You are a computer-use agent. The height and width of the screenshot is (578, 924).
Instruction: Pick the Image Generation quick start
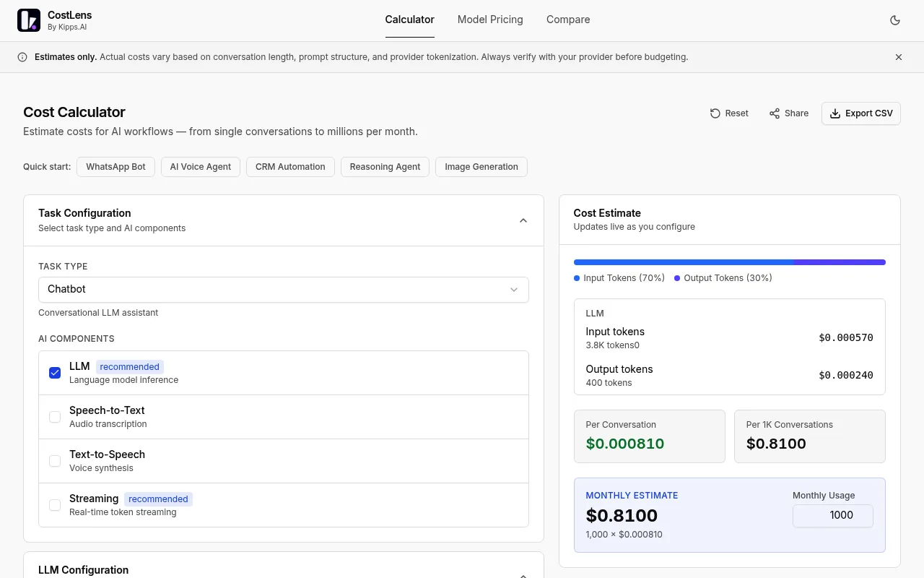[481, 167]
